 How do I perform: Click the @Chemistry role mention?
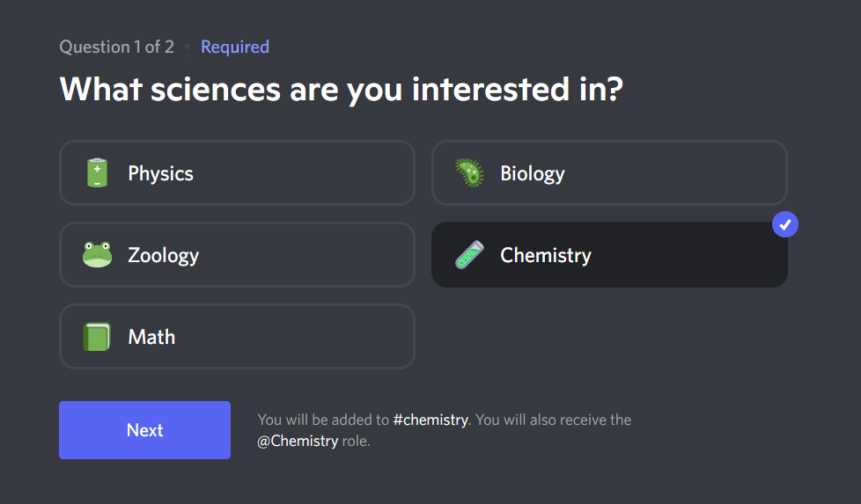point(298,441)
